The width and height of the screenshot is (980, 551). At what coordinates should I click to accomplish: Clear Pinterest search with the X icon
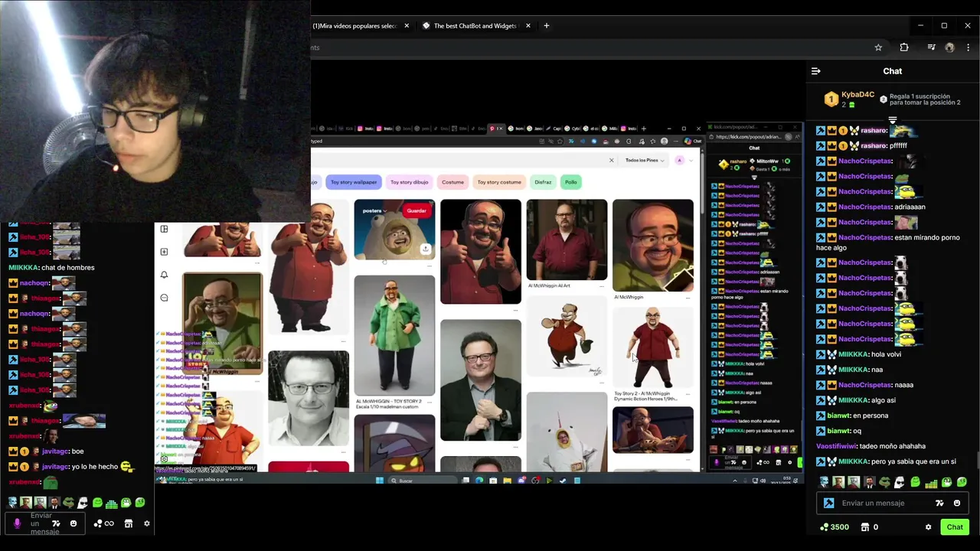click(x=611, y=160)
